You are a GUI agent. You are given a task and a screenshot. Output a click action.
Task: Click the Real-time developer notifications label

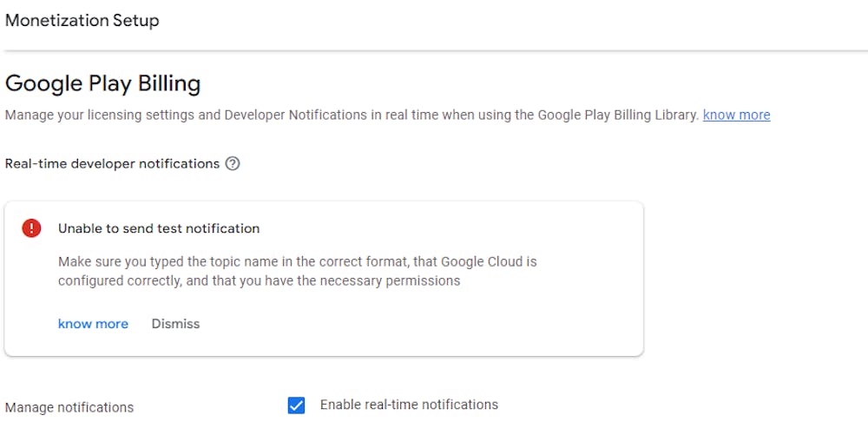tap(112, 163)
